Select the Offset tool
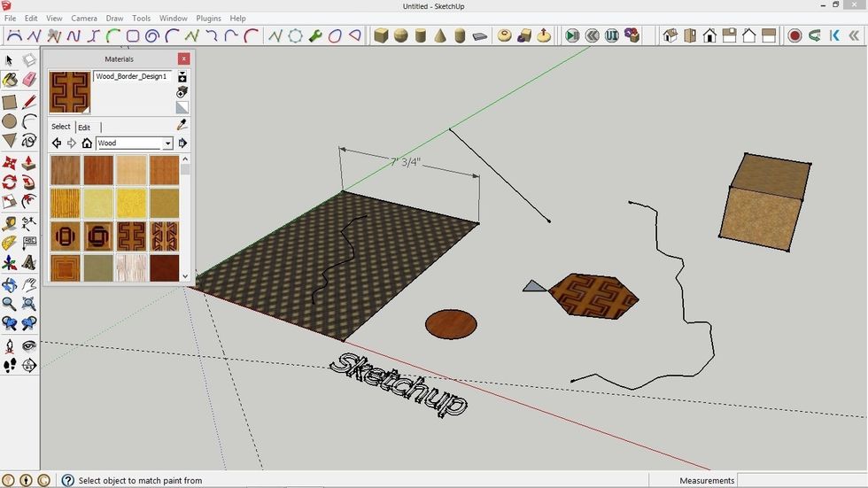The height and width of the screenshot is (488, 868). (x=28, y=201)
